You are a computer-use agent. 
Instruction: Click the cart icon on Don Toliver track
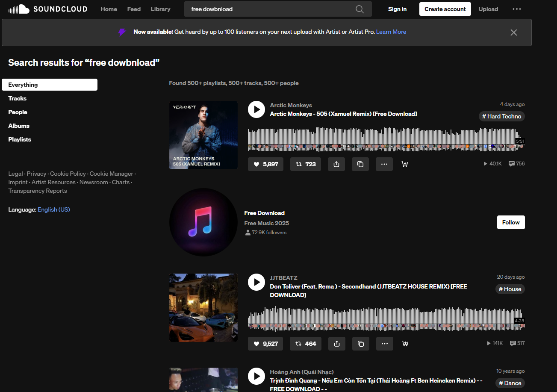(x=405, y=344)
